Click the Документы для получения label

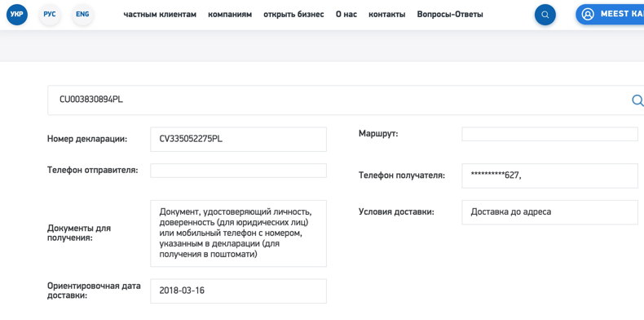pos(79,233)
